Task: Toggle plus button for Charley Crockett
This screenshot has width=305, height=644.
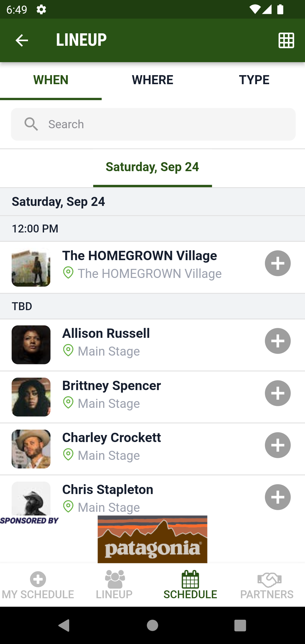Action: pos(278,445)
